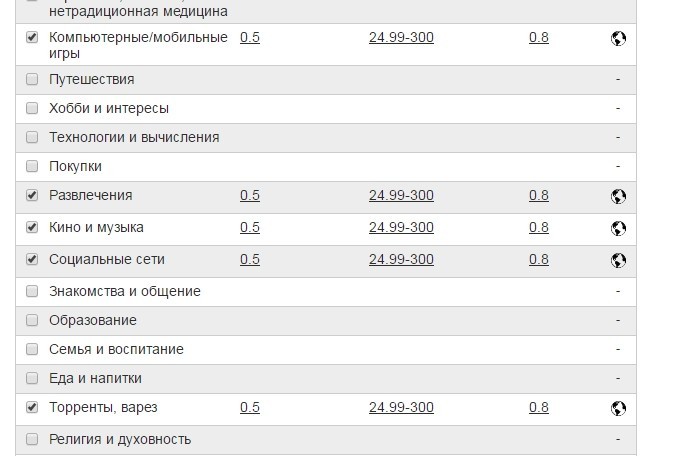Select the Образование category label

click(x=93, y=320)
